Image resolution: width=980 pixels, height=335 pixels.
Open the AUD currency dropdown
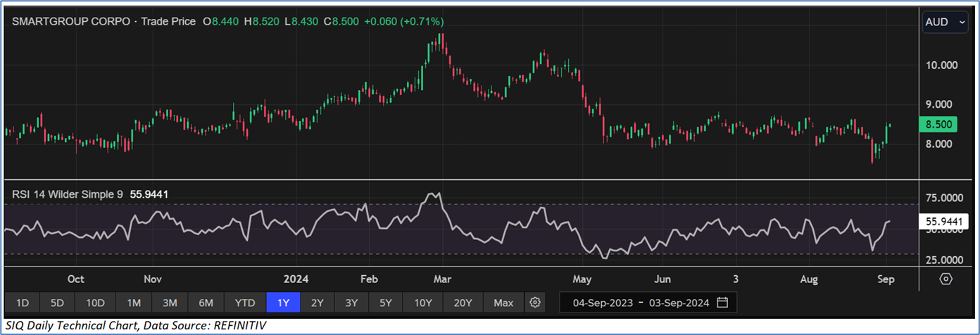[946, 22]
